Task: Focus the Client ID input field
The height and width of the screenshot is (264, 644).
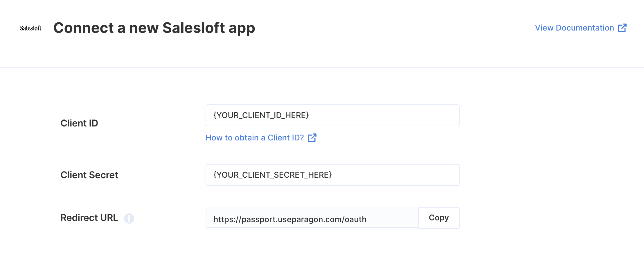Action: pyautogui.click(x=332, y=115)
